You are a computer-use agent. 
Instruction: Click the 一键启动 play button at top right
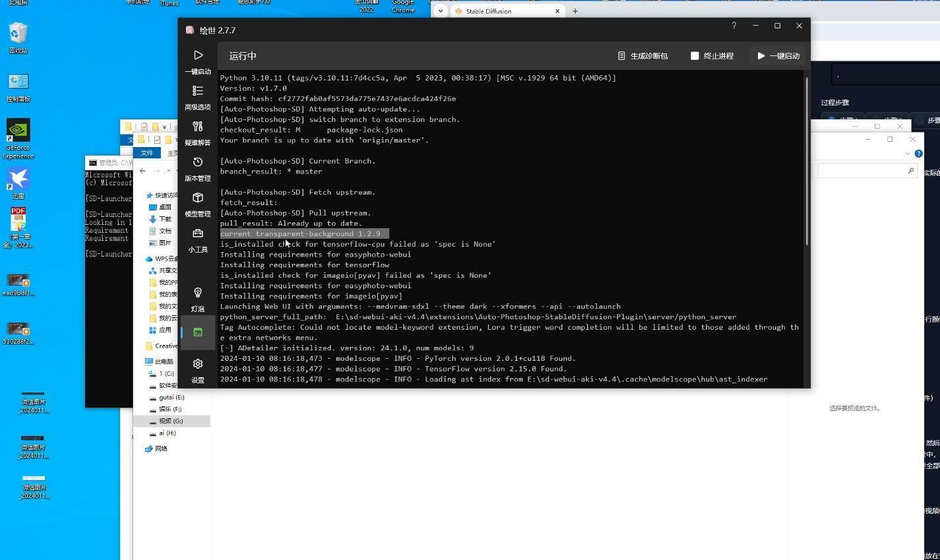tap(778, 56)
